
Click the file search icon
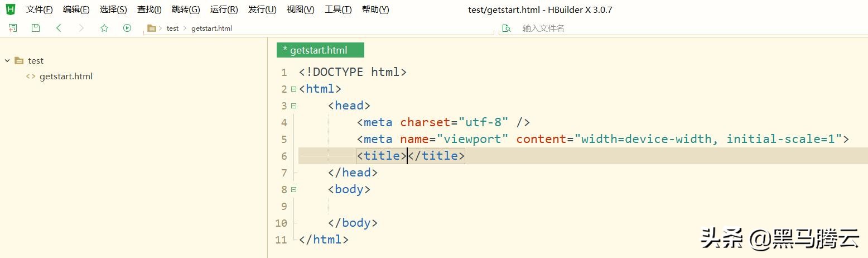point(507,28)
